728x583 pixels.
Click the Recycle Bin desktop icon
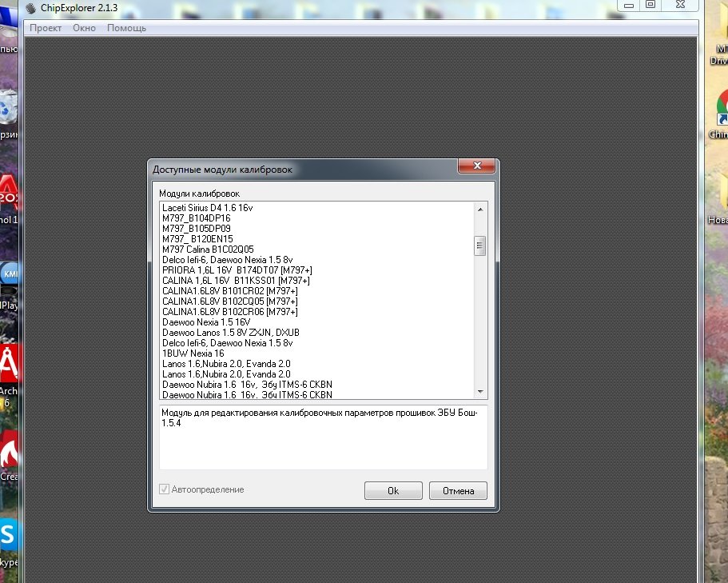point(8,108)
